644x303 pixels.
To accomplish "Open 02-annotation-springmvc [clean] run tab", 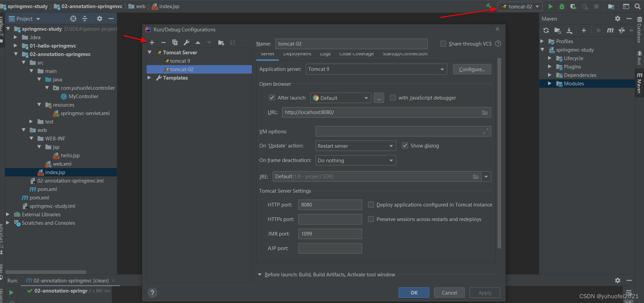I will [x=71, y=280].
